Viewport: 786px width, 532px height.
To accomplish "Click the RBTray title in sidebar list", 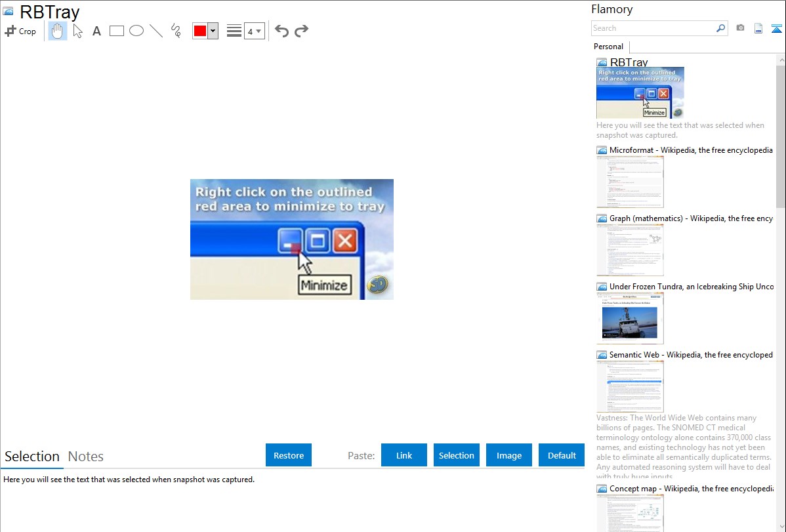I will click(x=629, y=62).
